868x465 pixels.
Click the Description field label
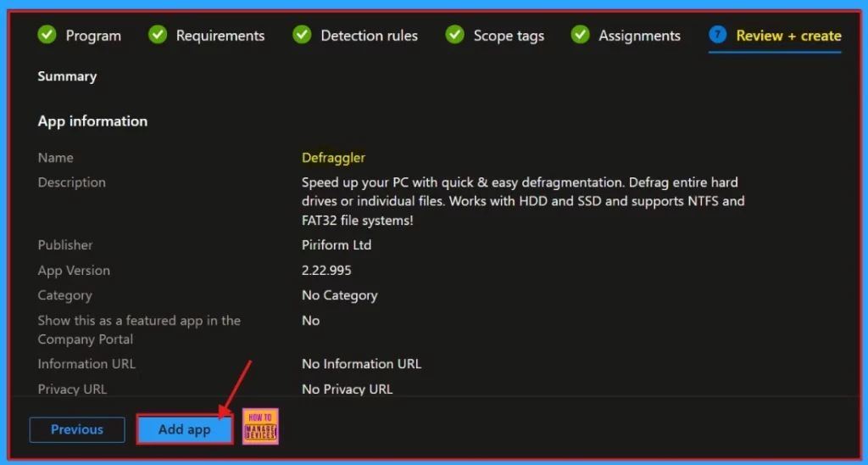71,182
